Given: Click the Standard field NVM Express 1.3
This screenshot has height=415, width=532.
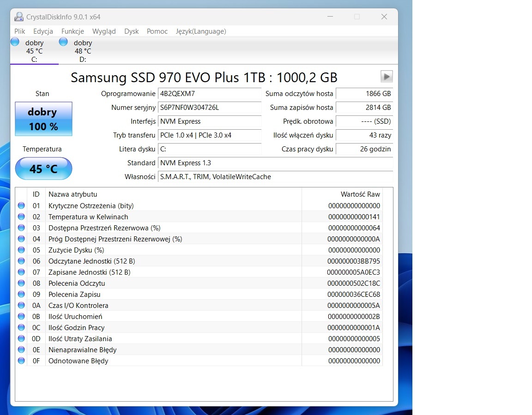Looking at the screenshot, I should pyautogui.click(x=276, y=163).
